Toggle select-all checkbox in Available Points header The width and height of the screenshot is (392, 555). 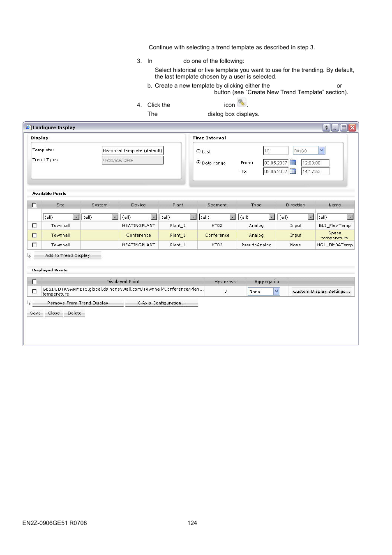[35, 205]
